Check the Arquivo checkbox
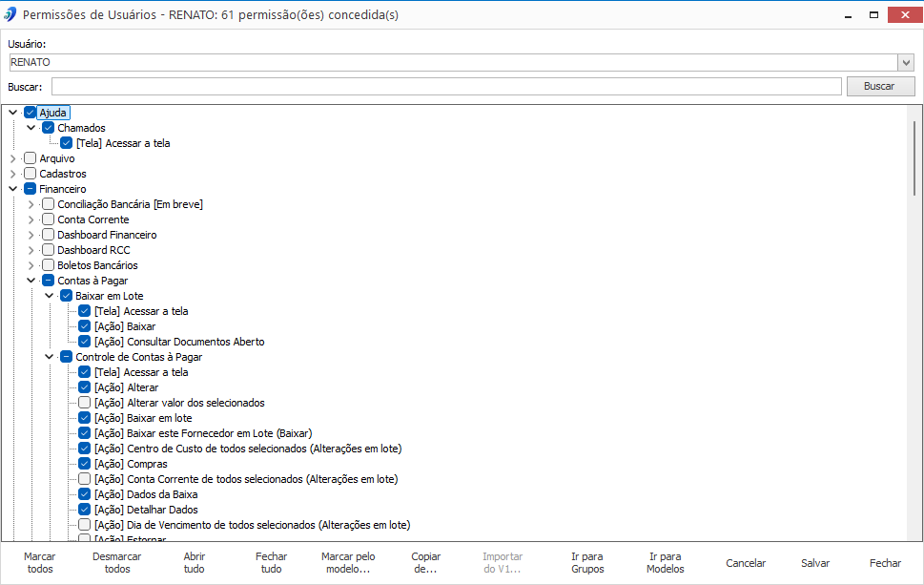 coord(31,158)
